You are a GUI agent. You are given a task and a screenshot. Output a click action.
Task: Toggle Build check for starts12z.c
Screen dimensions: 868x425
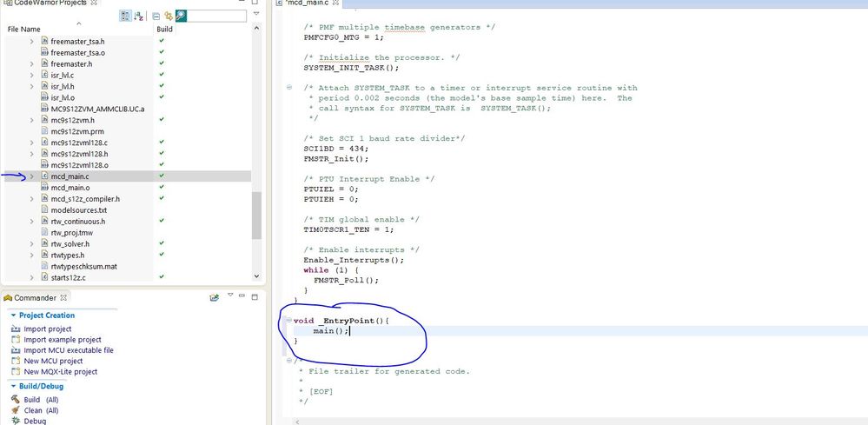[x=161, y=276]
